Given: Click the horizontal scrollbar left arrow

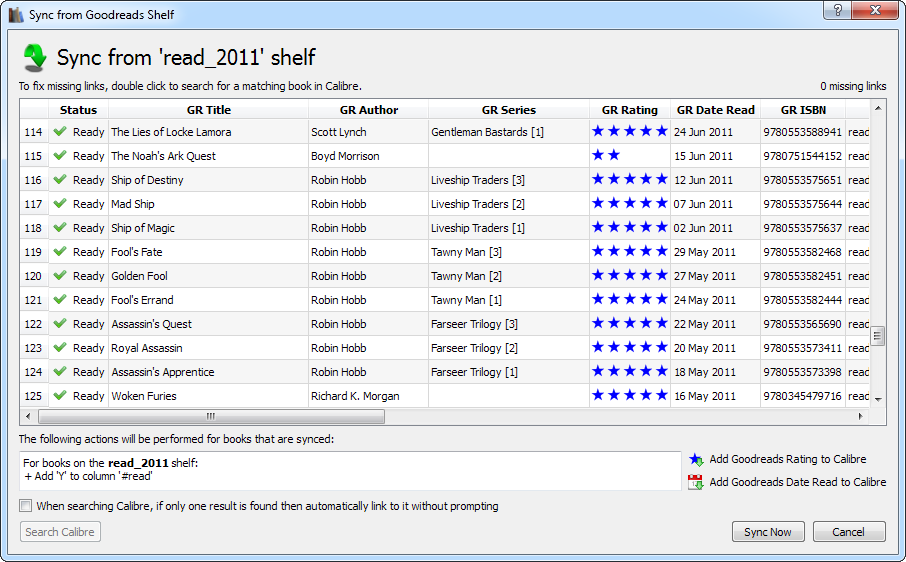Looking at the screenshot, I should pos(28,416).
